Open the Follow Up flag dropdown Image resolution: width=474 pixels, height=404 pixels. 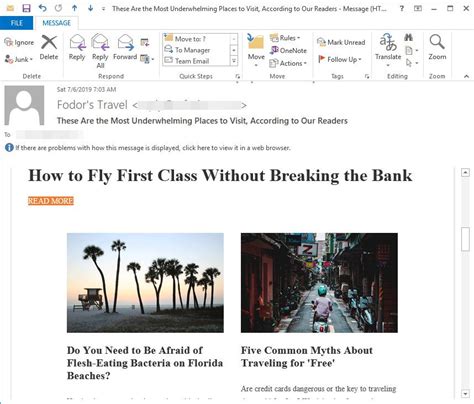pyautogui.click(x=340, y=59)
